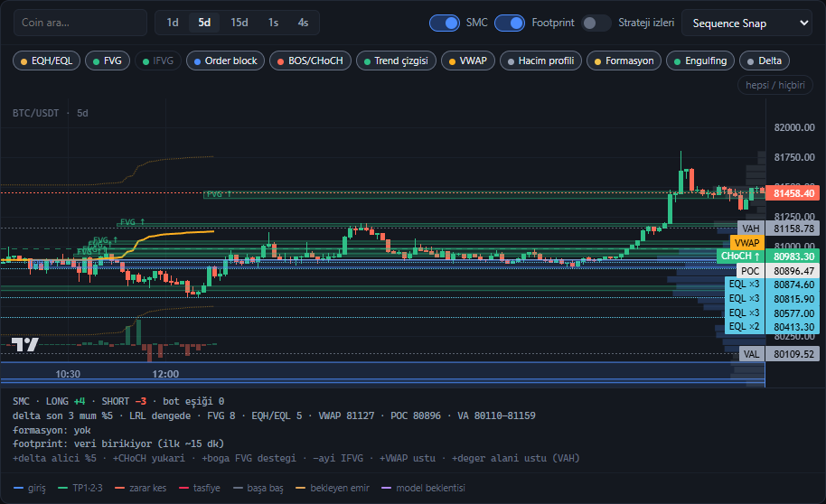The height and width of the screenshot is (504, 826).
Task: Click the başa baş legend entry
Action: [258, 489]
